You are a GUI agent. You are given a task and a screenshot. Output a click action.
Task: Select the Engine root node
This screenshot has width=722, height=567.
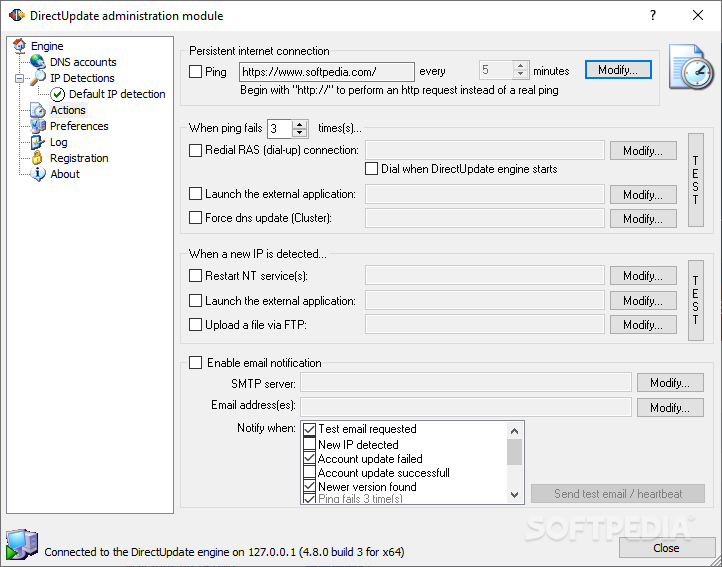tap(47, 46)
